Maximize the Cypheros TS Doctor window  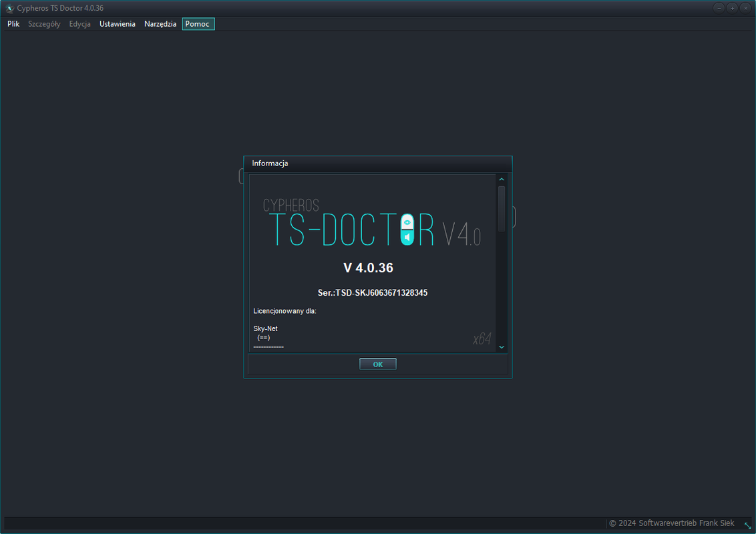pos(733,8)
